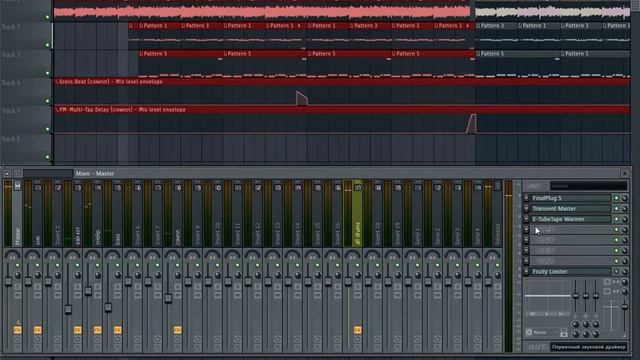
Task: Click the orange FX button on insert track 8
Action: click(178, 330)
